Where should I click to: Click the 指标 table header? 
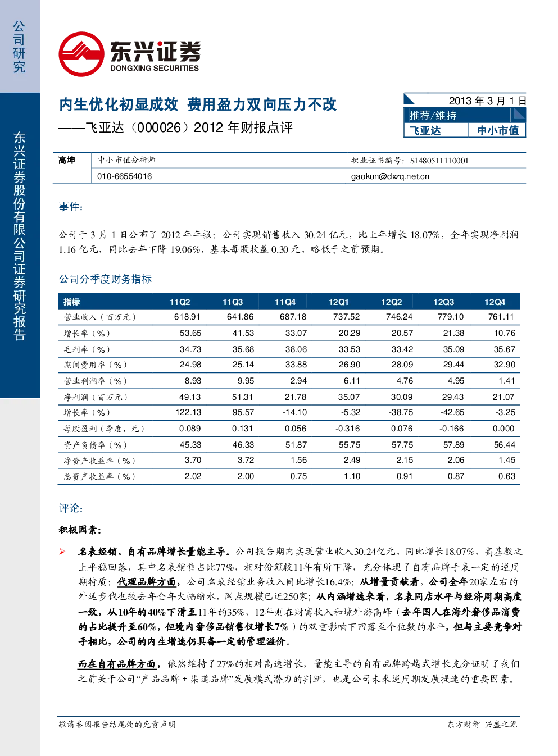(x=71, y=302)
